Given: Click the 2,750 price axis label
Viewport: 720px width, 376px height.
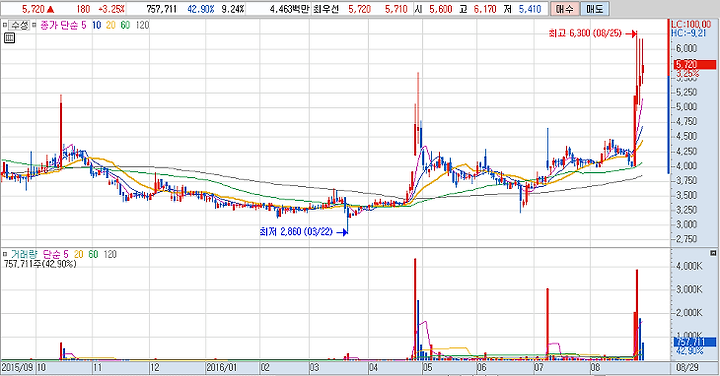Looking at the screenshot, I should (686, 239).
